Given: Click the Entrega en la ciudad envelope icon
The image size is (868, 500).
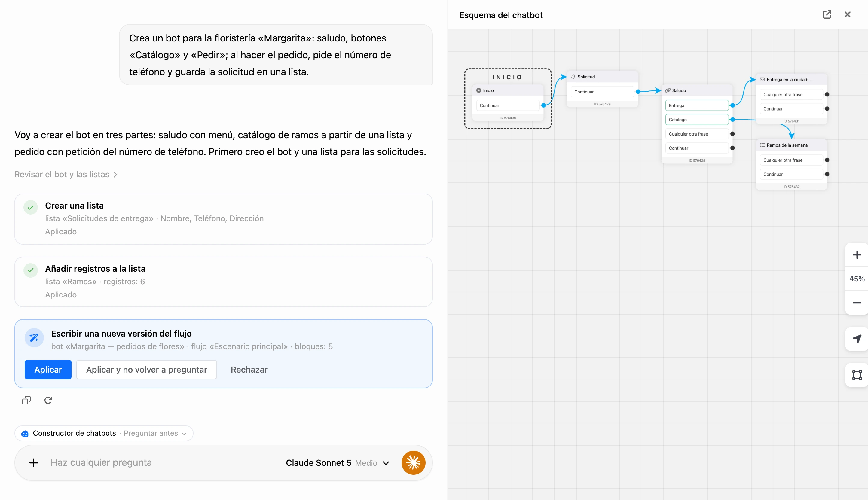Looking at the screenshot, I should tap(762, 79).
